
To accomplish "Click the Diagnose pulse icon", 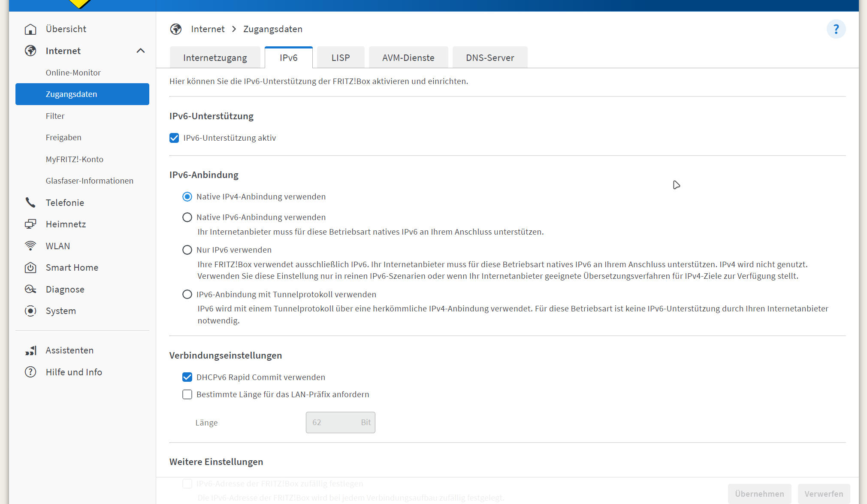I will tap(30, 289).
